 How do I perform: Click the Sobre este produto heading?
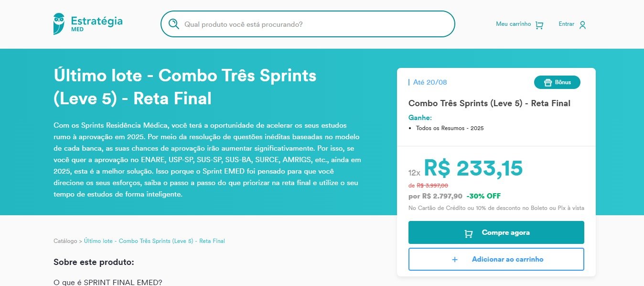94,262
